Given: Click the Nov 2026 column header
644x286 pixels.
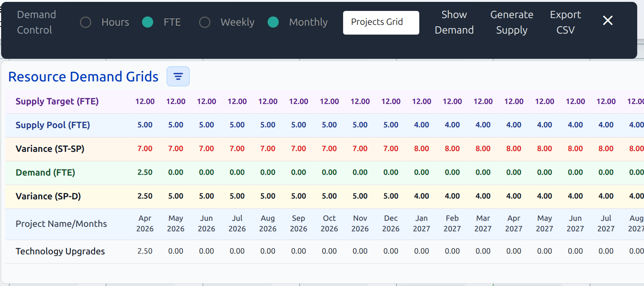Looking at the screenshot, I should [360, 223].
